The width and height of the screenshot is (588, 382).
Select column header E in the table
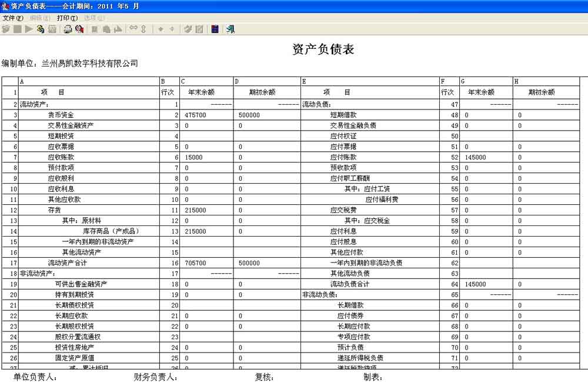[370, 82]
